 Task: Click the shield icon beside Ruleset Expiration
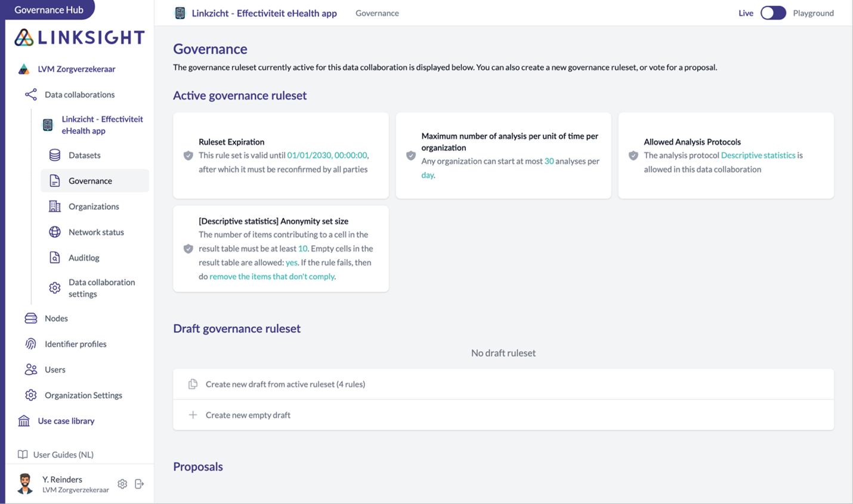pyautogui.click(x=188, y=156)
